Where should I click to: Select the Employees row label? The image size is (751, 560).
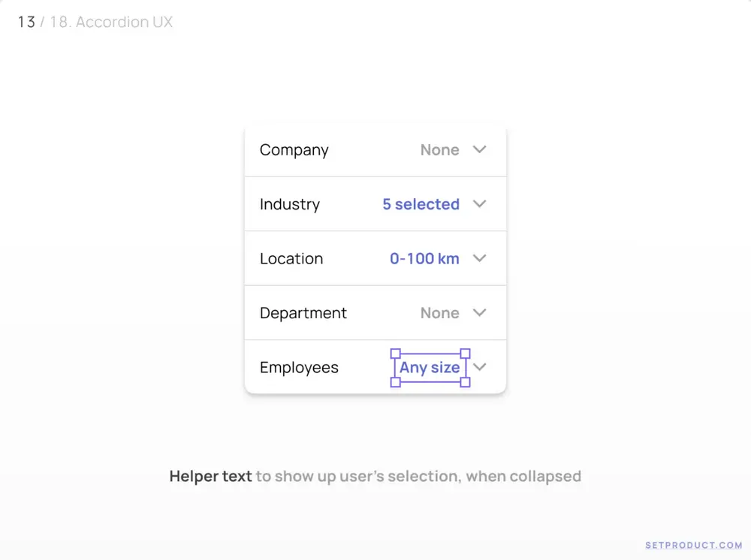(x=299, y=368)
